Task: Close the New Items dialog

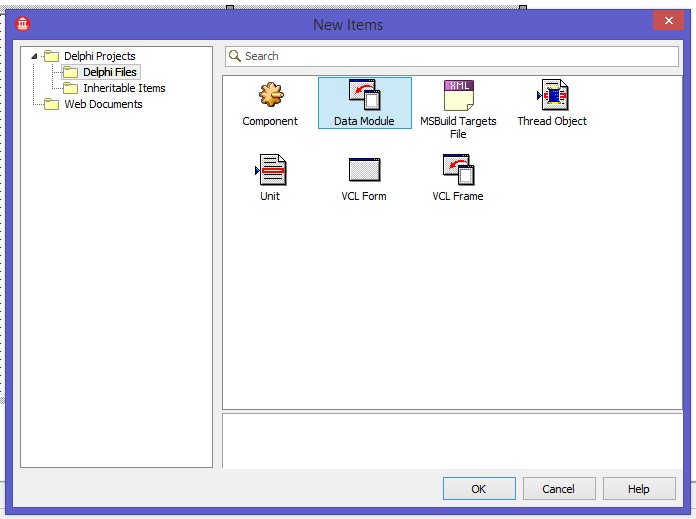Action: point(668,20)
